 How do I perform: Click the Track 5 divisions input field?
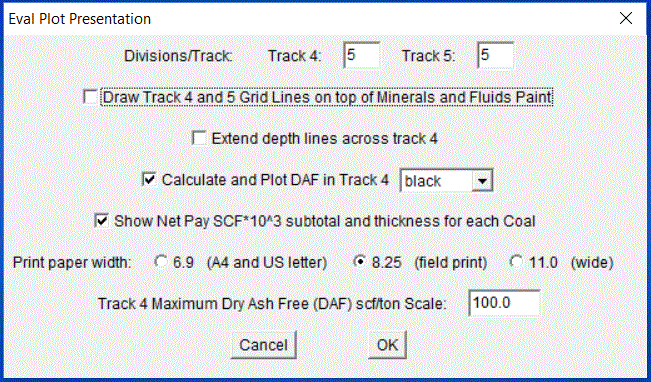[x=495, y=55]
